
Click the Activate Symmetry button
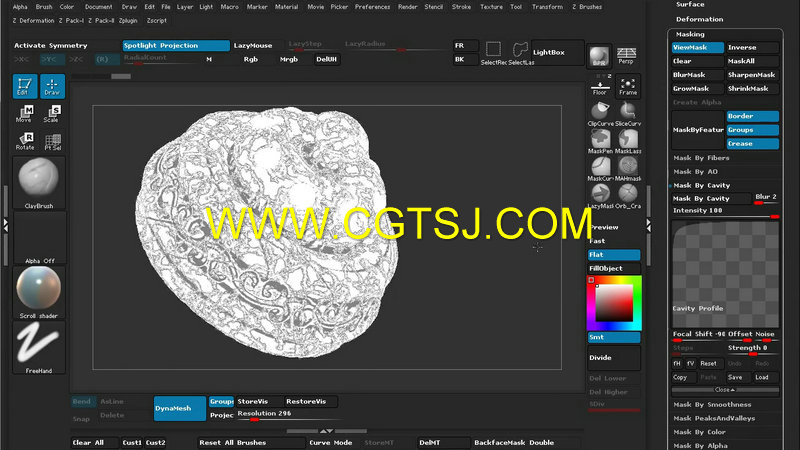click(51, 45)
